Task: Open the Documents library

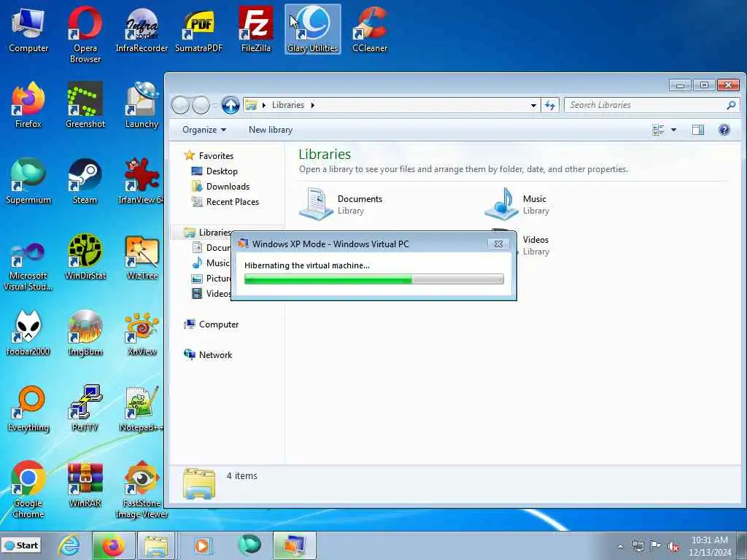Action: [x=341, y=204]
